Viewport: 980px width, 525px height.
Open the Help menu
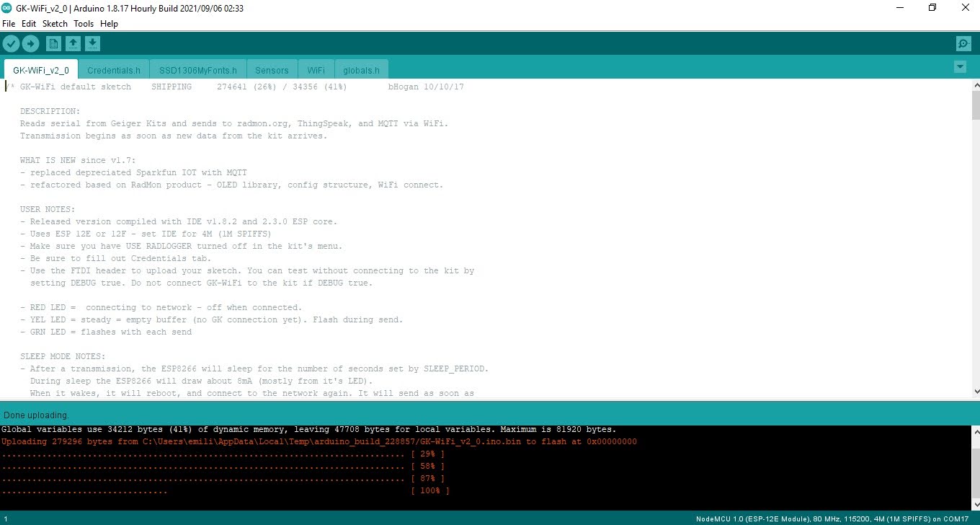109,24
